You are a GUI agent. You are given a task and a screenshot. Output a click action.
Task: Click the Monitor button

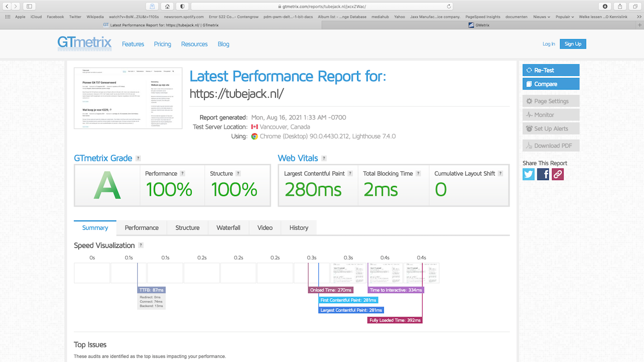(x=551, y=115)
